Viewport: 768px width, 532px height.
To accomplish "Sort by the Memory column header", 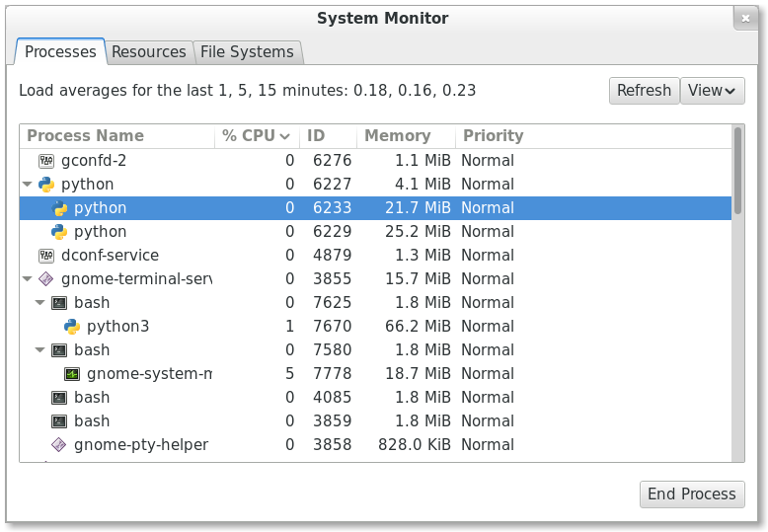I will pos(406,135).
